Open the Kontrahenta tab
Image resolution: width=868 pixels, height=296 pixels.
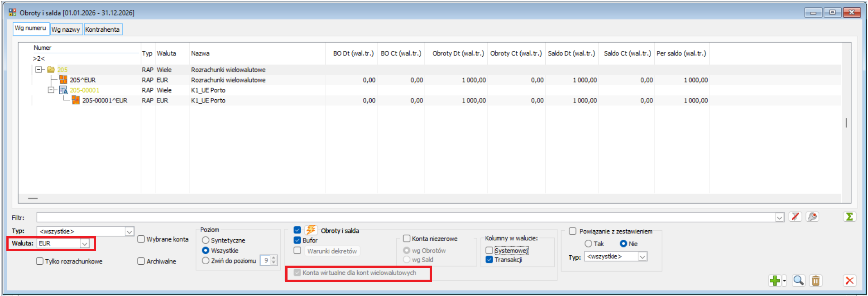102,29
